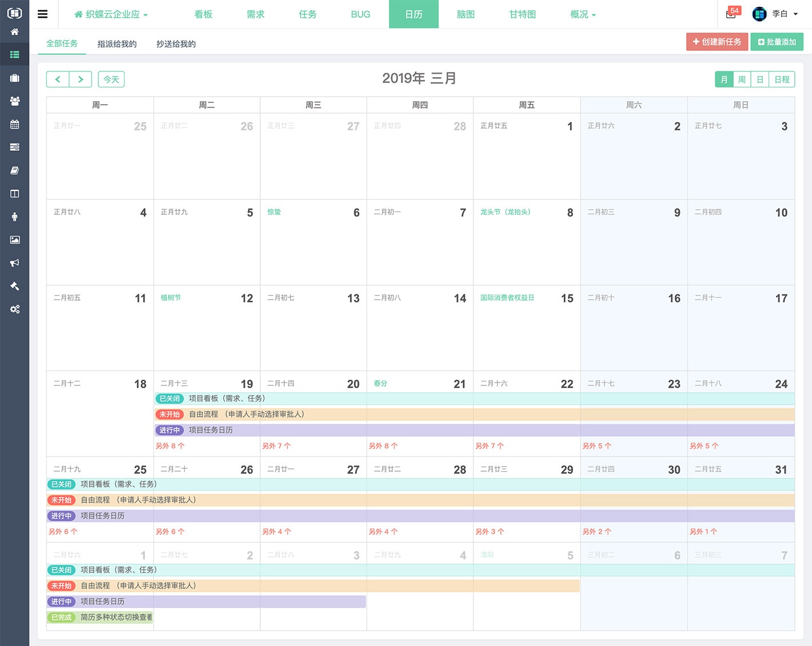Click the 批量添加 button
The height and width of the screenshot is (646, 812).
pyautogui.click(x=777, y=42)
